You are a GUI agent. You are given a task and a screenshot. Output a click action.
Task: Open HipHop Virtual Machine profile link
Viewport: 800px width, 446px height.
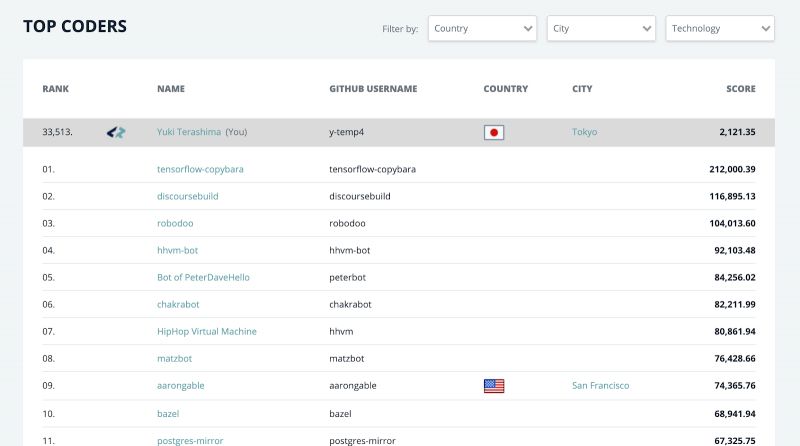pyautogui.click(x=207, y=332)
